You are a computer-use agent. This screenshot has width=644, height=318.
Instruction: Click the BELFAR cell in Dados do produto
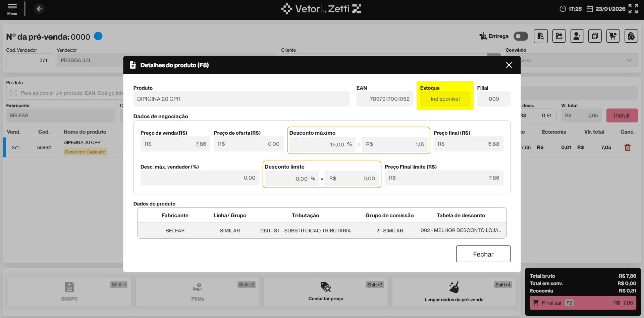[x=175, y=231]
